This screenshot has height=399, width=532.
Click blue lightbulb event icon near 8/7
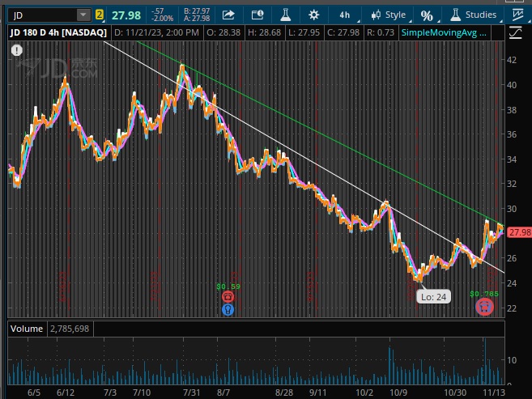tap(228, 309)
